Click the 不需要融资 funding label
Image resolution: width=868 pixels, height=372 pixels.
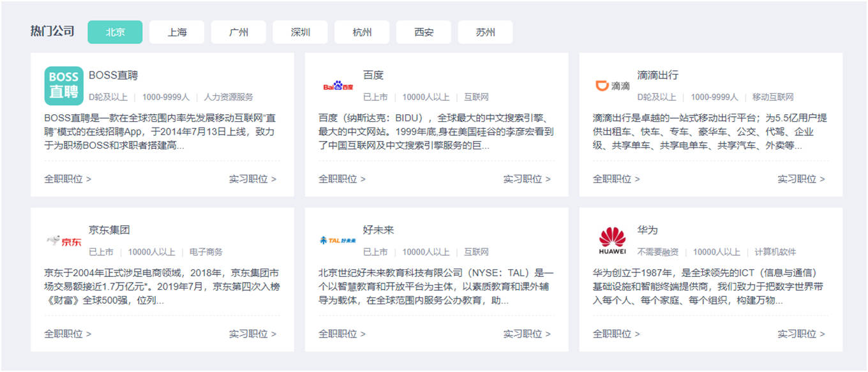coord(658,252)
